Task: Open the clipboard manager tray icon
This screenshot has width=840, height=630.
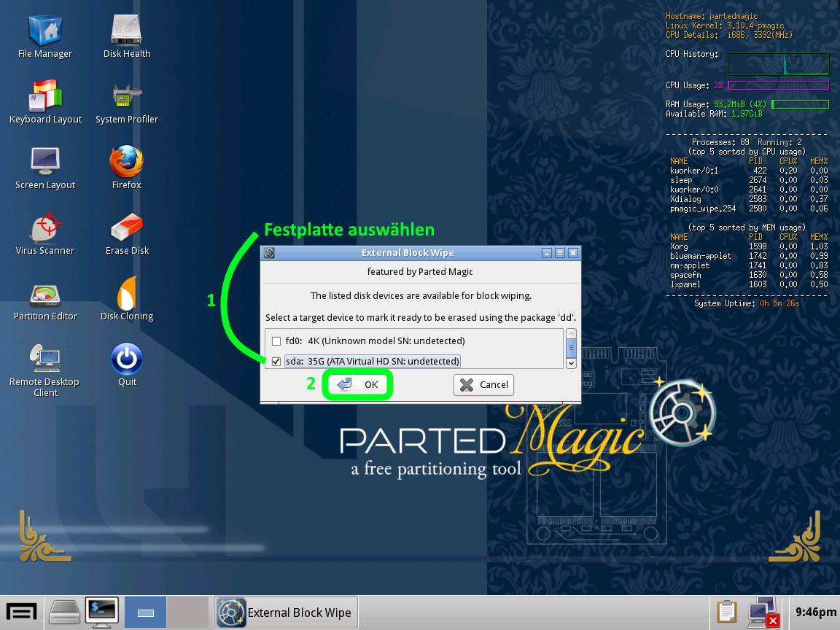Action: coord(726,612)
